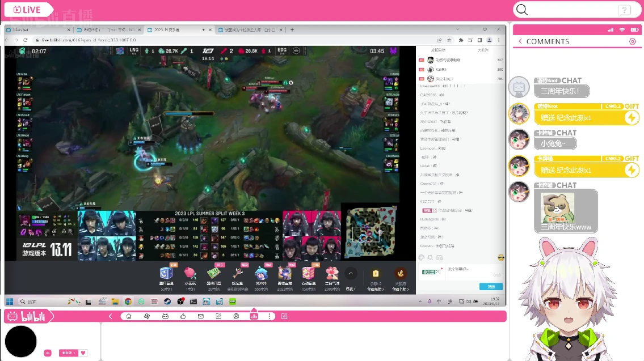
Task: Toggle the Chrome side panel button
Action: 479,40
